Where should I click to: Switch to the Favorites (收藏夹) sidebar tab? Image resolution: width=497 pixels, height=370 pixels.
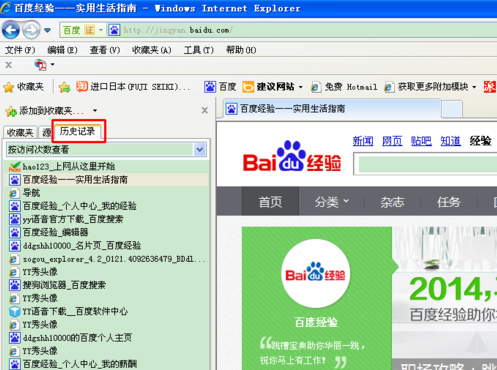point(20,132)
